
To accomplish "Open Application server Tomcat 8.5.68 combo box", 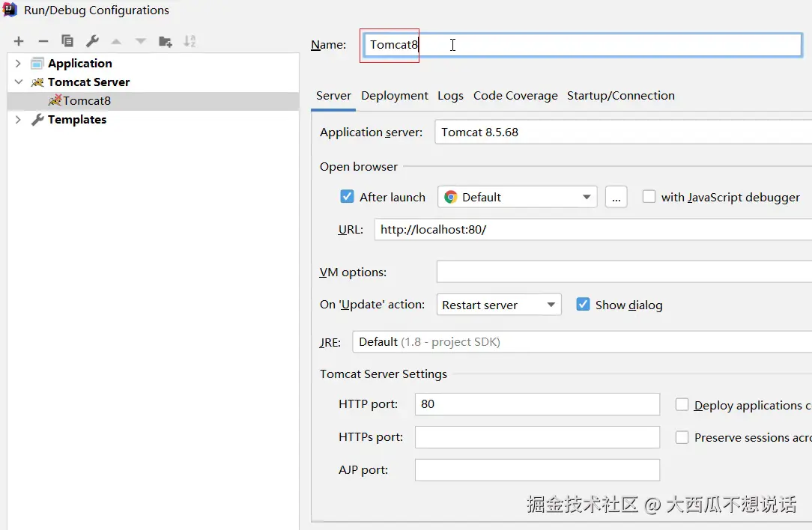I will [x=623, y=132].
